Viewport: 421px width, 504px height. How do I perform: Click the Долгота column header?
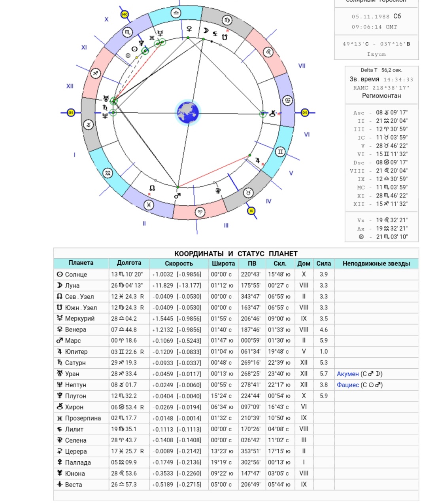pos(129,263)
